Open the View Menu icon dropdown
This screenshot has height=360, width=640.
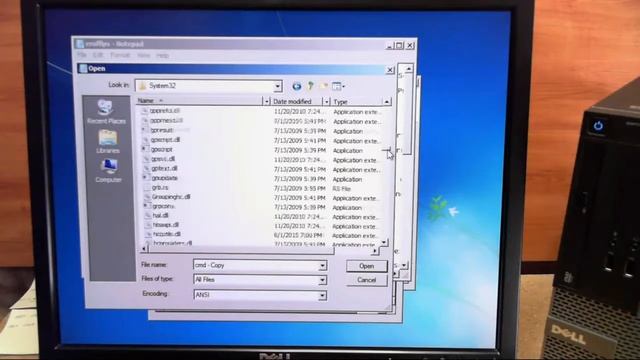coord(338,86)
